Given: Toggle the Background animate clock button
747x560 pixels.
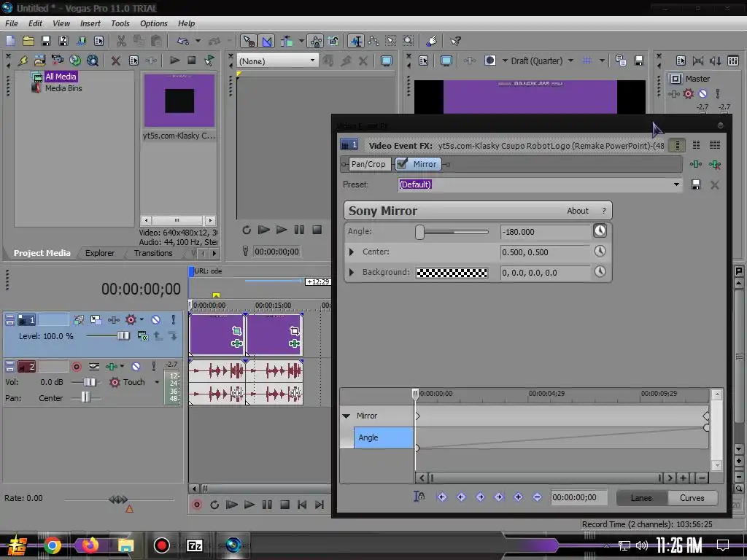Looking at the screenshot, I should 600,272.
